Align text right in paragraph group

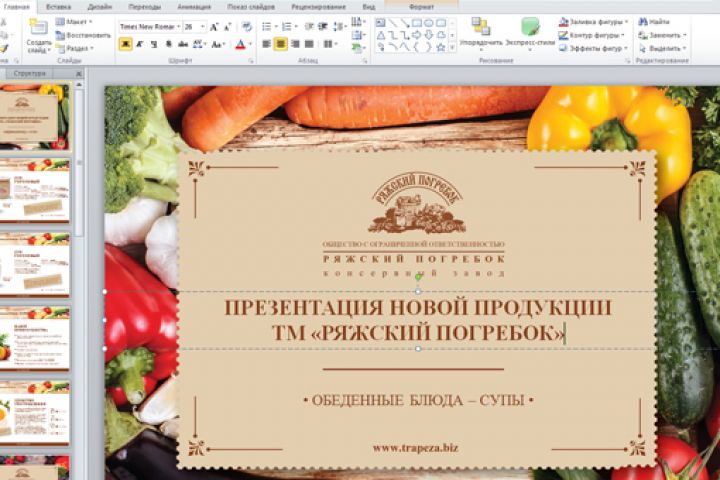click(295, 44)
